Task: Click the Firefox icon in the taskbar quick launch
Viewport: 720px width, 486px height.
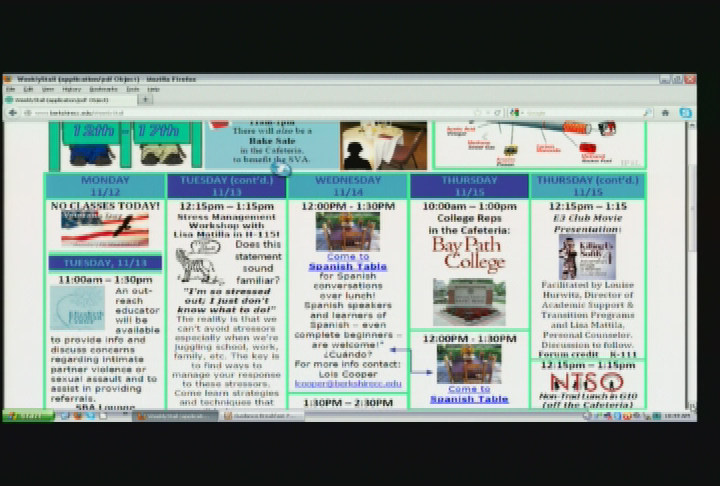Action: [78, 416]
